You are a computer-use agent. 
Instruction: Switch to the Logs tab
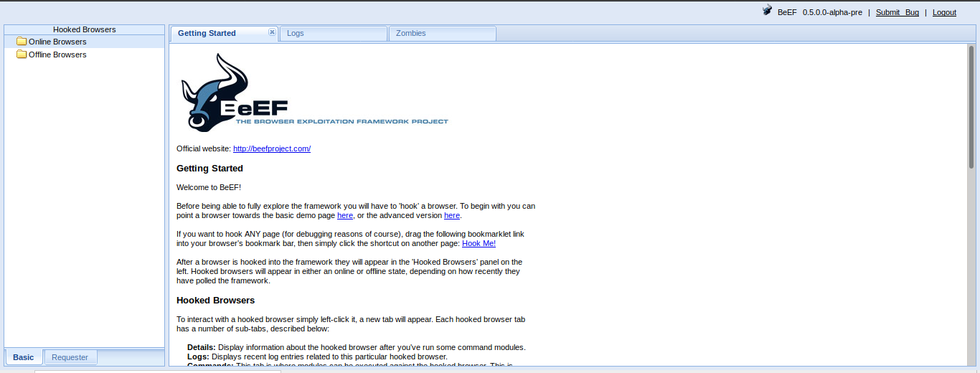[x=333, y=34]
